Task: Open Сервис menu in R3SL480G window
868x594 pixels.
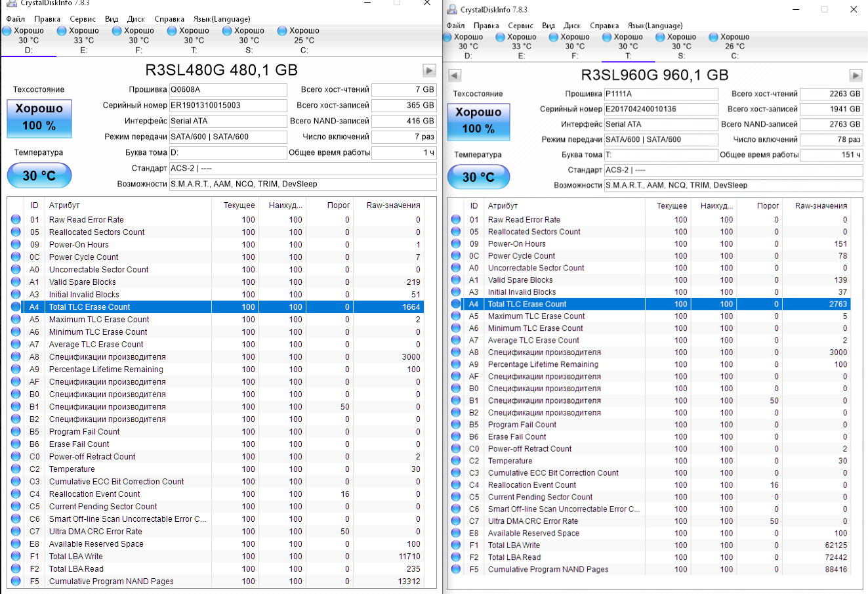Action: click(x=83, y=19)
